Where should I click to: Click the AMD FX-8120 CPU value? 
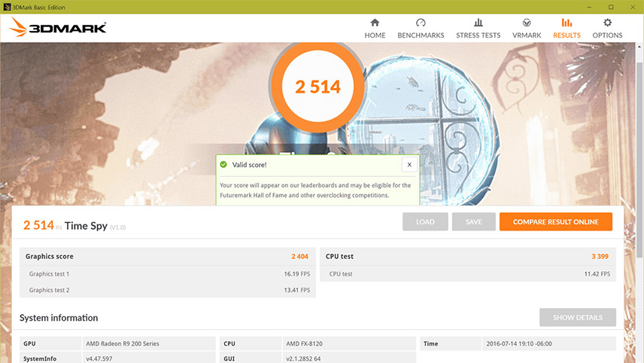(305, 343)
